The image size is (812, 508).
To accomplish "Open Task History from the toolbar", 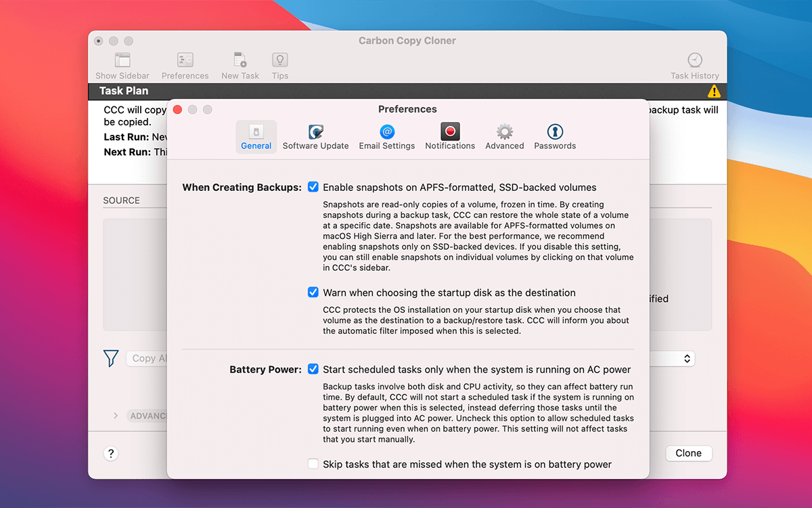I will (695, 66).
